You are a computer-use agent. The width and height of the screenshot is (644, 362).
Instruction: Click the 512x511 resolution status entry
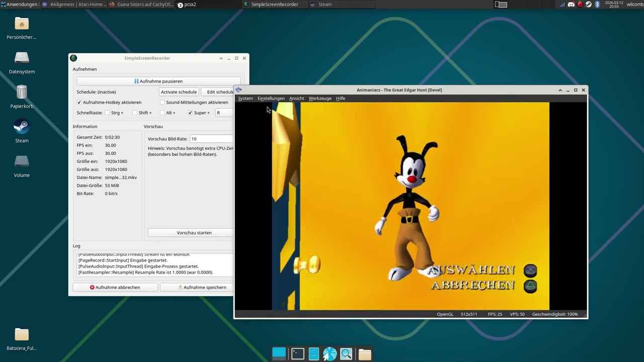469,314
